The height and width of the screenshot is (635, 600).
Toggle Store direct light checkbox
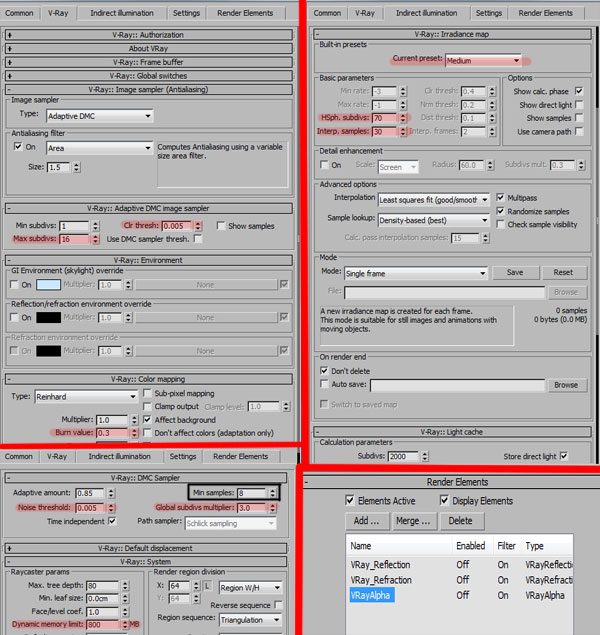[x=564, y=456]
